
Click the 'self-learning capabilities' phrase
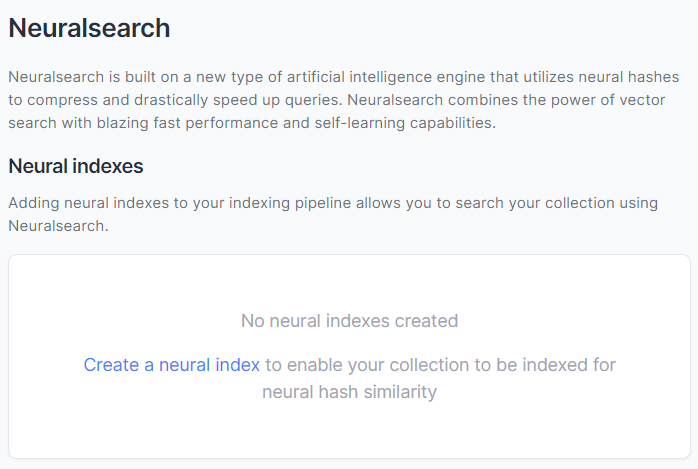click(405, 123)
